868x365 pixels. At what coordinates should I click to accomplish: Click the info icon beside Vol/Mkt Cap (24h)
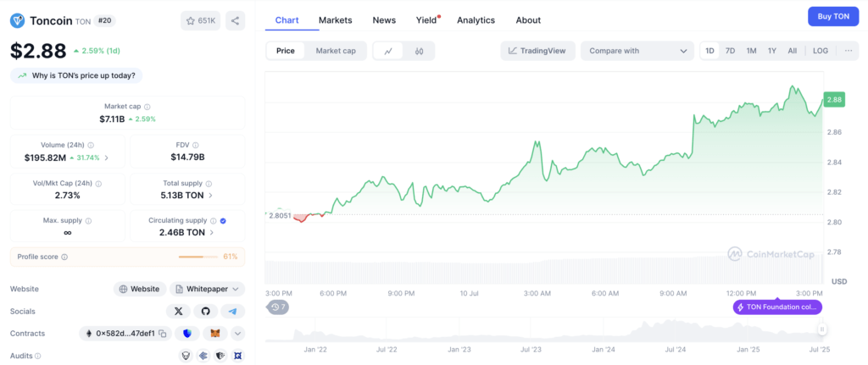(98, 183)
